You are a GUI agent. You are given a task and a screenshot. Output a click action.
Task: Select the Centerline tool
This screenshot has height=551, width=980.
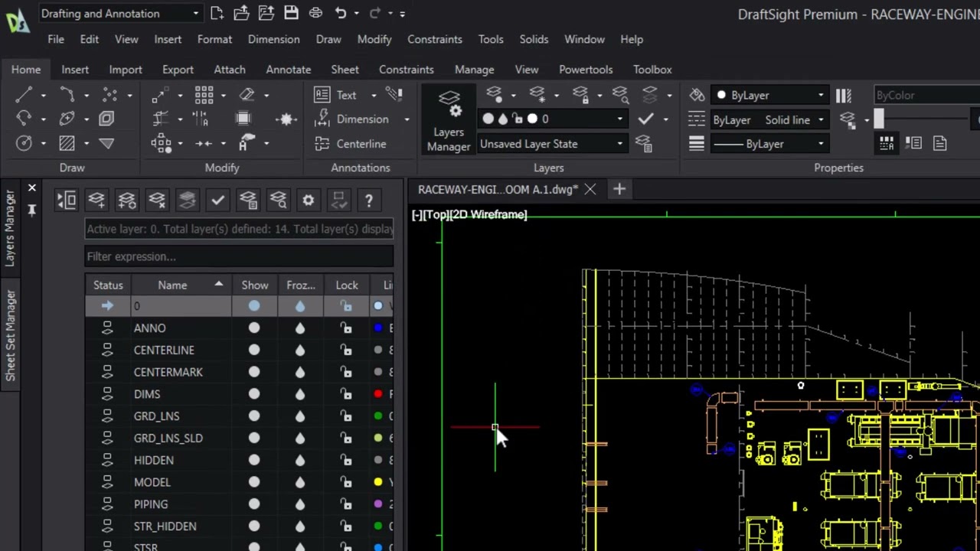pos(351,144)
